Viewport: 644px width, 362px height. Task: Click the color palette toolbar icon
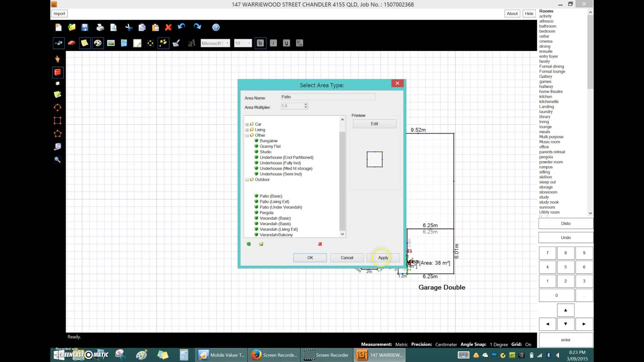coord(98,43)
